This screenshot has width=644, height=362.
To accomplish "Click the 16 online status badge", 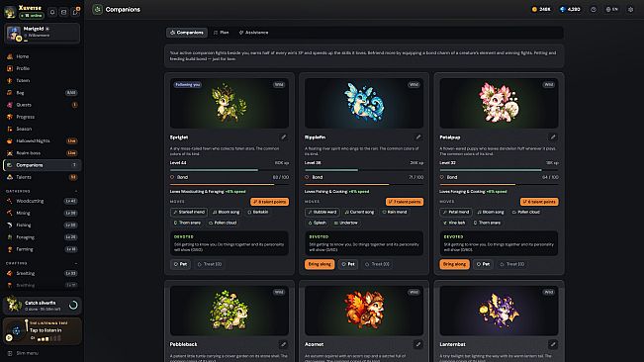I will pos(32,16).
